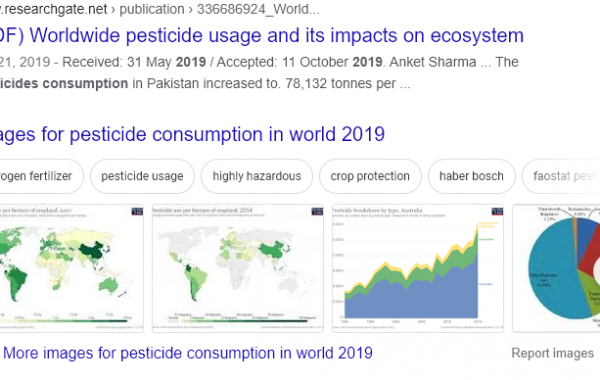
Task: Click the Report images link
Action: (553, 353)
